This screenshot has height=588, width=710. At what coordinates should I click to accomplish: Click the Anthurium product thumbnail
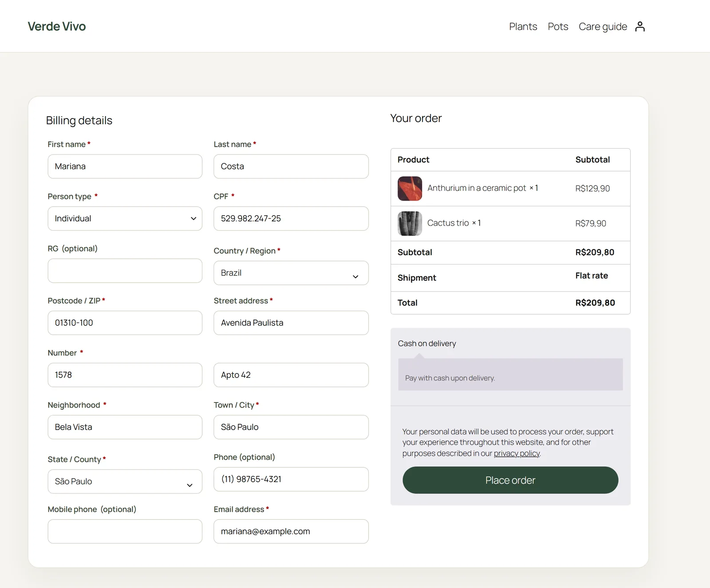coord(410,189)
